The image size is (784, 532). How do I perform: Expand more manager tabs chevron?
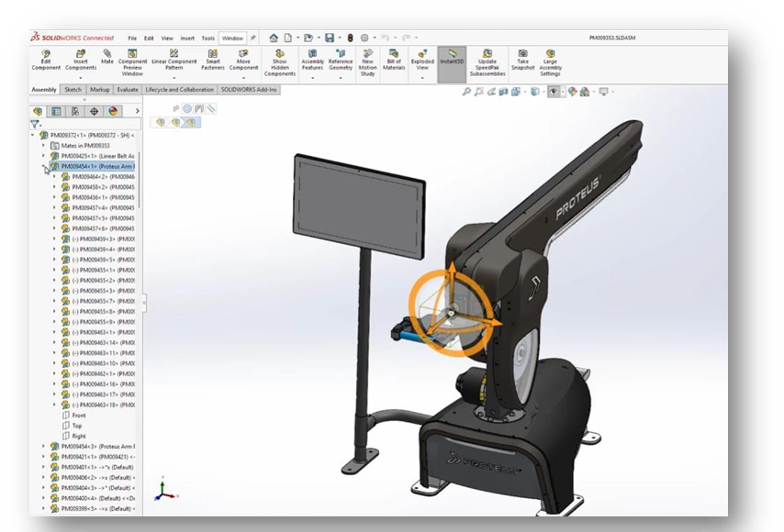click(138, 111)
